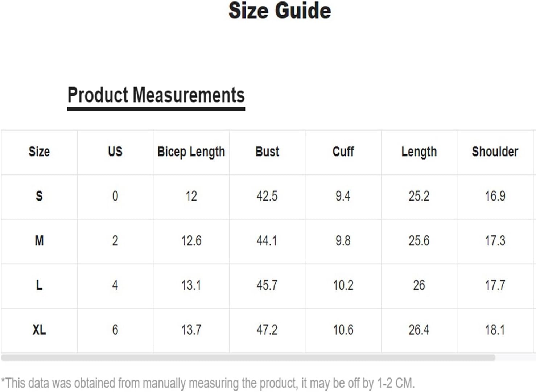Select the Size column header
The width and height of the screenshot is (536, 392).
pyautogui.click(x=39, y=152)
